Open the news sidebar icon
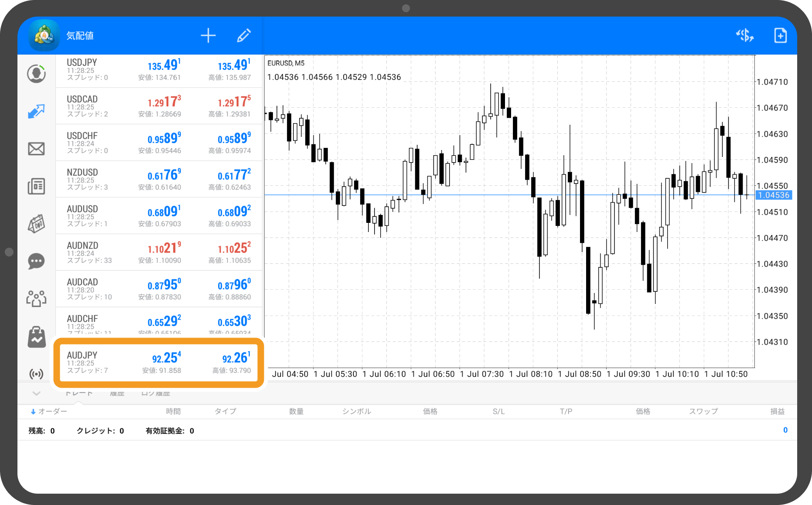812x505 pixels. coord(36,186)
